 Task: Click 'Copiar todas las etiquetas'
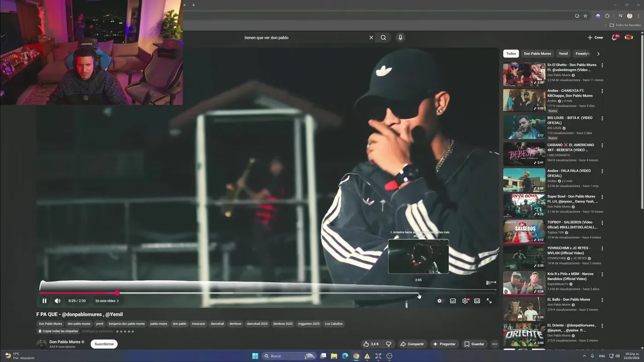[x=58, y=331]
